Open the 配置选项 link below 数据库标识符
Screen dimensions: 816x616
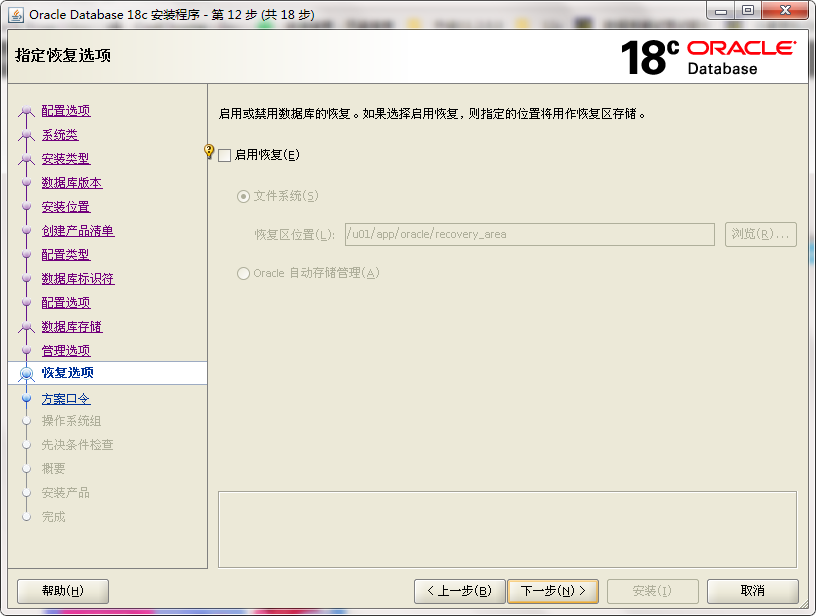pos(66,303)
